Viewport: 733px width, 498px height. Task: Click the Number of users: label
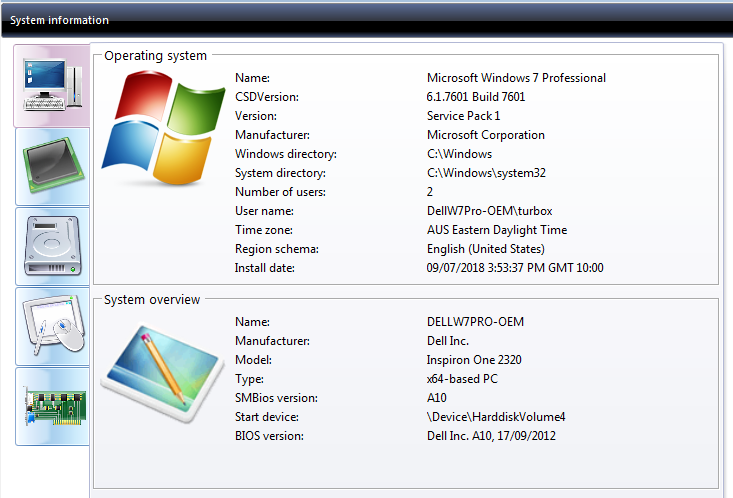click(280, 192)
